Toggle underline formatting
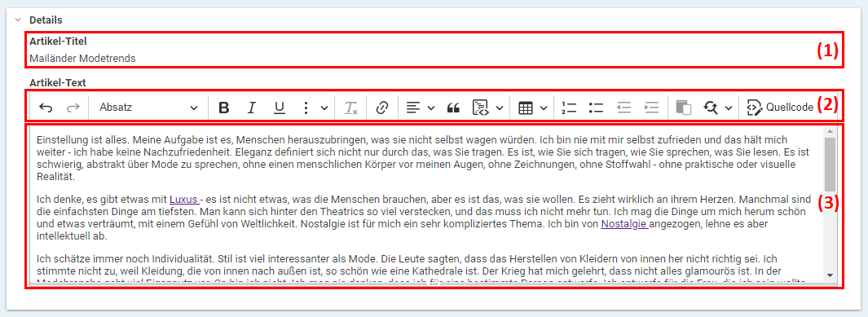The image size is (868, 317). (280, 108)
